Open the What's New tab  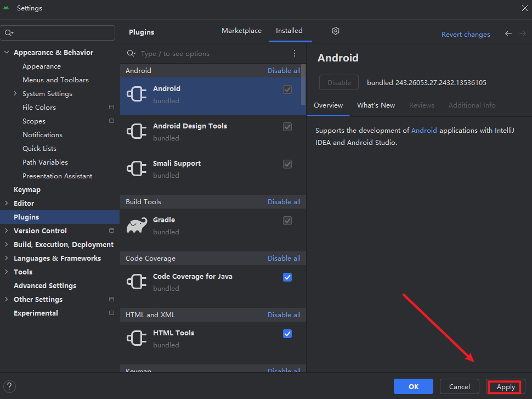(x=376, y=105)
